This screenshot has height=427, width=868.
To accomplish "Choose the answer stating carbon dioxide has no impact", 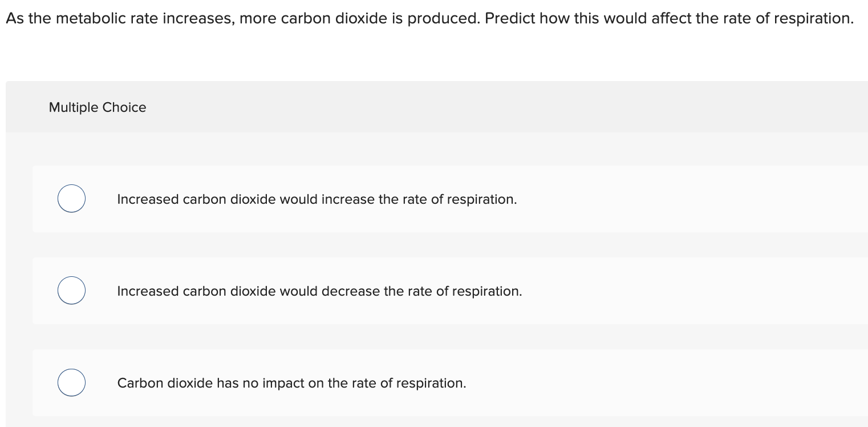I will 291,383.
